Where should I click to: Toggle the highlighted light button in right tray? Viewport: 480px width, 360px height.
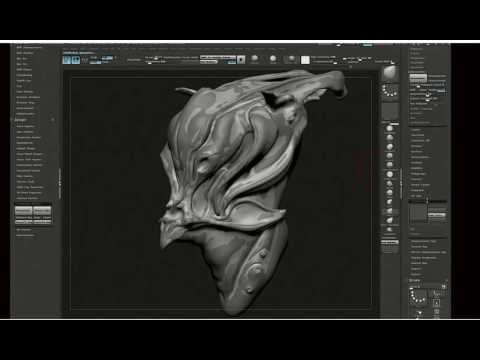[x=418, y=78]
